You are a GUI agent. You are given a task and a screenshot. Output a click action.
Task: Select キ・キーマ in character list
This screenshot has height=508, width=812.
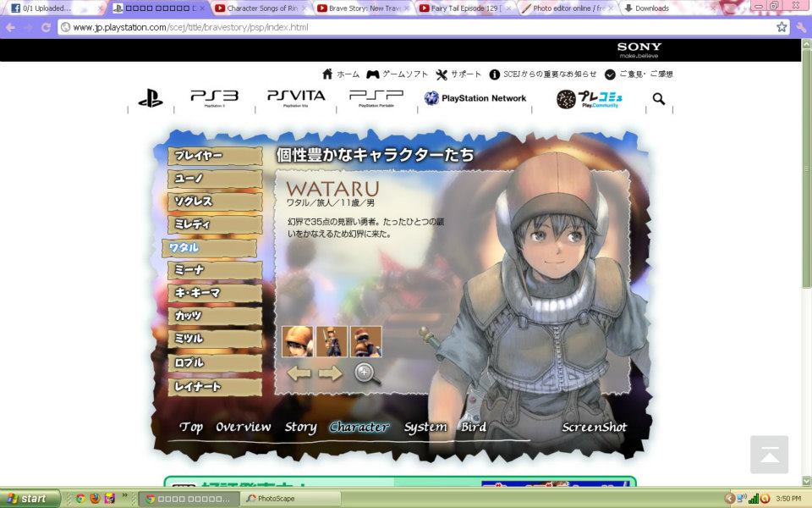[215, 293]
